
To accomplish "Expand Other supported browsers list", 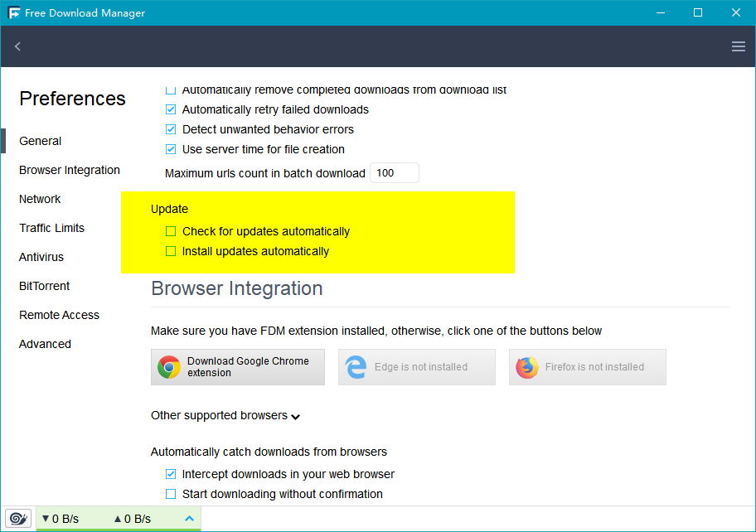I will (x=225, y=415).
